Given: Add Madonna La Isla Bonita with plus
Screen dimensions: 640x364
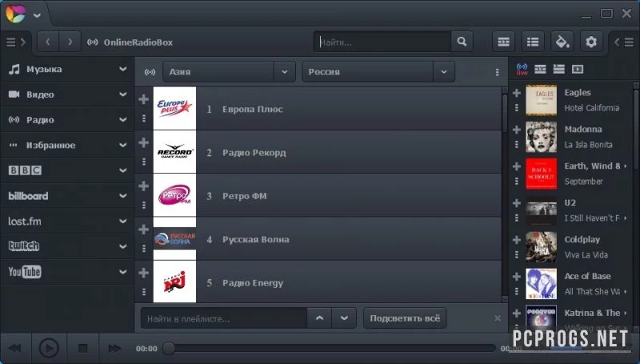Looking at the screenshot, I should 517,130.
